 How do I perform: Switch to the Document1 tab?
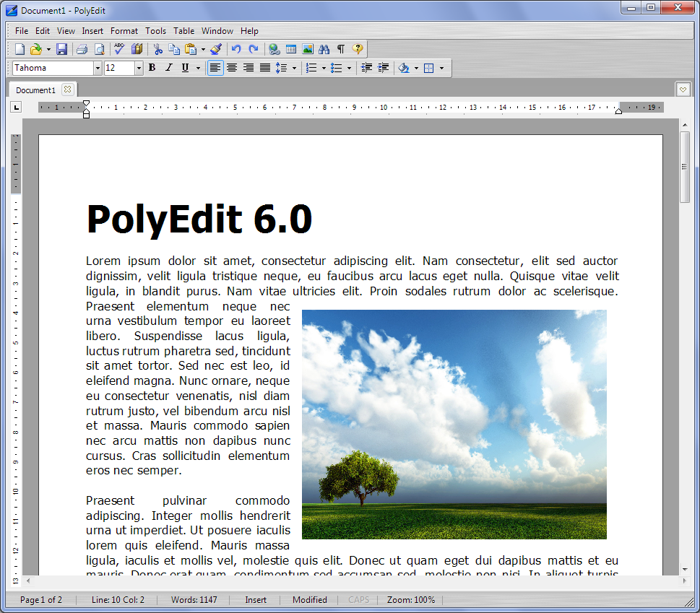35,90
